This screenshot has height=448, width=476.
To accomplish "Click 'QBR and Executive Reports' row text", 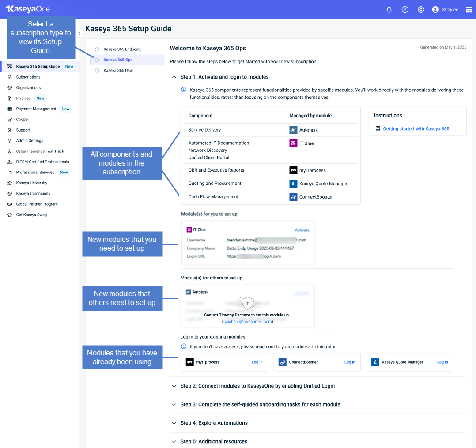I will [216, 170].
